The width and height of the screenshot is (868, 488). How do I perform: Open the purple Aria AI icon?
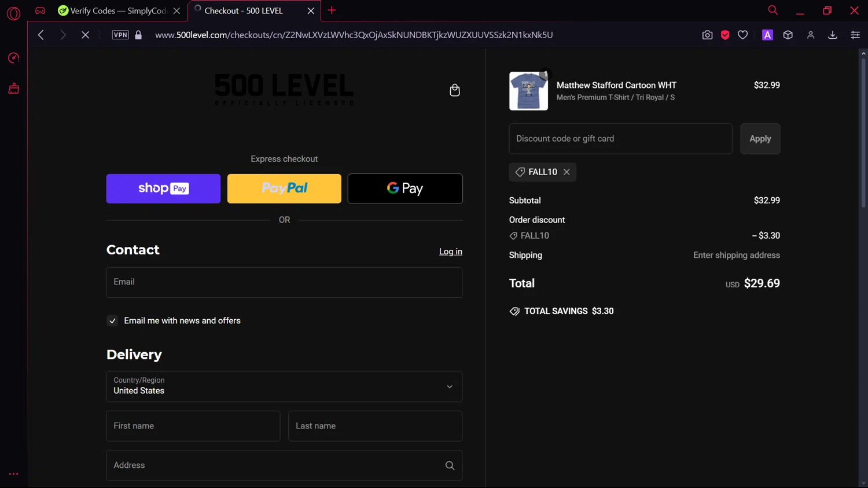tap(767, 35)
